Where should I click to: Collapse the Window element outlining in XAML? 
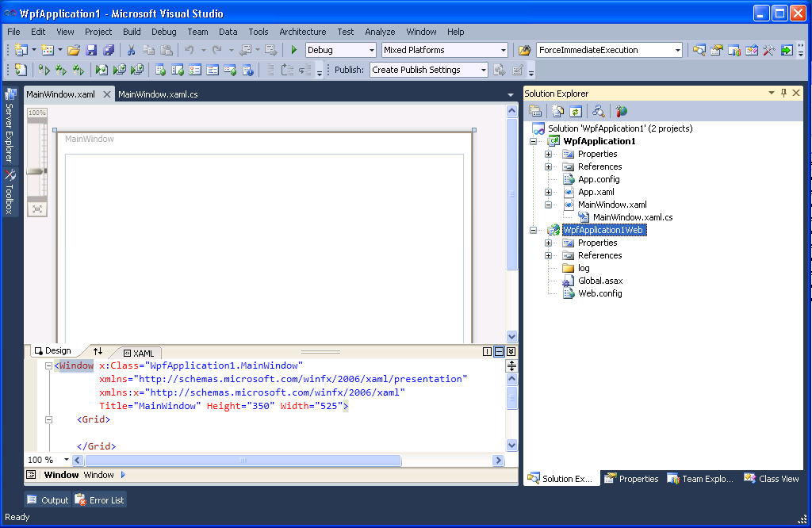(48, 366)
